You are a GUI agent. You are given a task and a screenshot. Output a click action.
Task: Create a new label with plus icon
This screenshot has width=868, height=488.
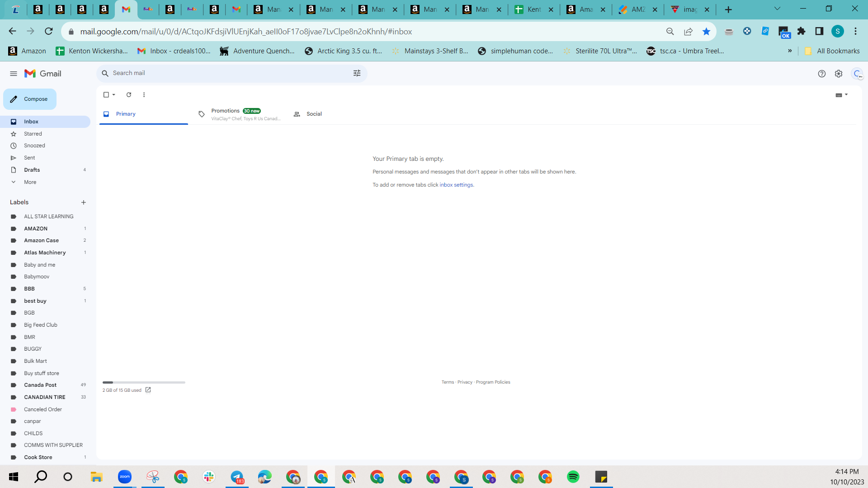coord(84,202)
